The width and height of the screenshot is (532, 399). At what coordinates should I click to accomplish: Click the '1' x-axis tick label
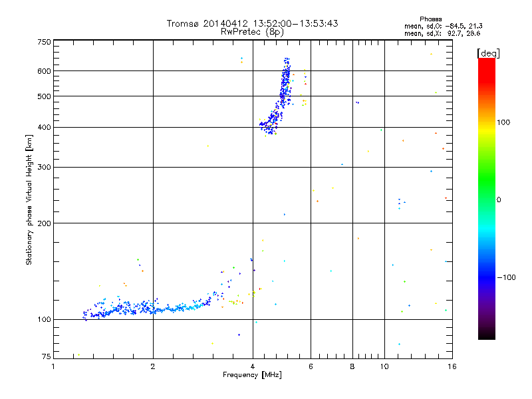[x=53, y=366]
